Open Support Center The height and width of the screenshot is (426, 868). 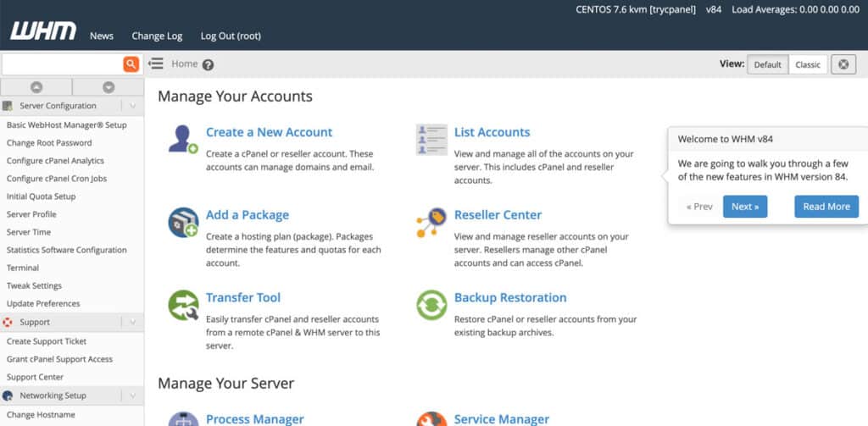click(x=35, y=377)
